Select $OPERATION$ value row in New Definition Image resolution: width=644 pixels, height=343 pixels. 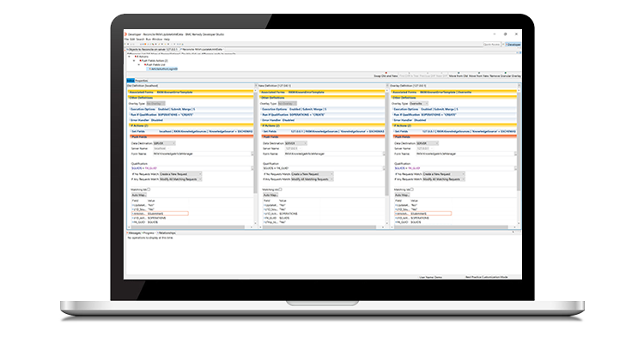point(291,214)
